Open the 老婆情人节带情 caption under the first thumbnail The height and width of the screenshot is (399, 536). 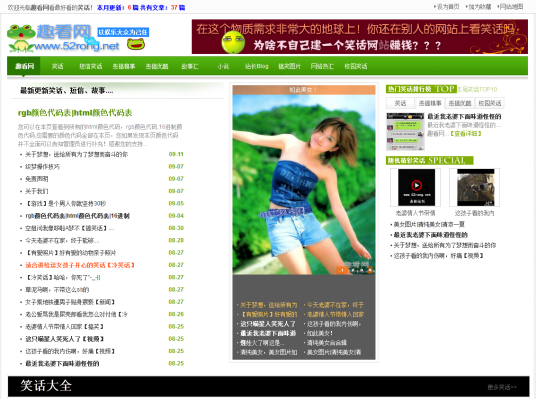(415, 213)
